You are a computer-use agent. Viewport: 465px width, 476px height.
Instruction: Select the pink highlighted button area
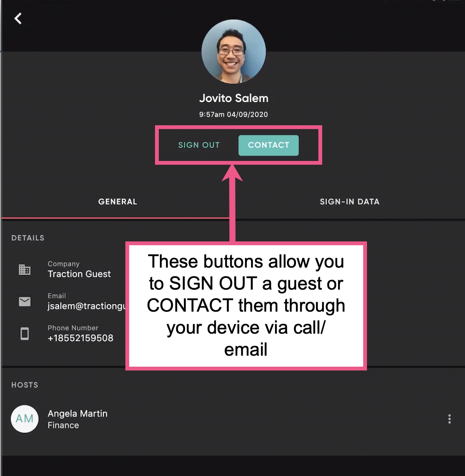238,145
